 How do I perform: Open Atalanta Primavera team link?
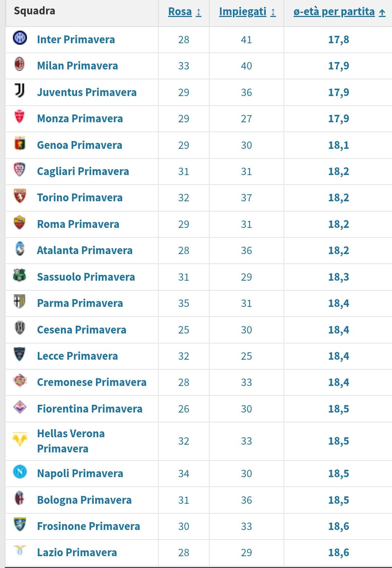tap(85, 250)
